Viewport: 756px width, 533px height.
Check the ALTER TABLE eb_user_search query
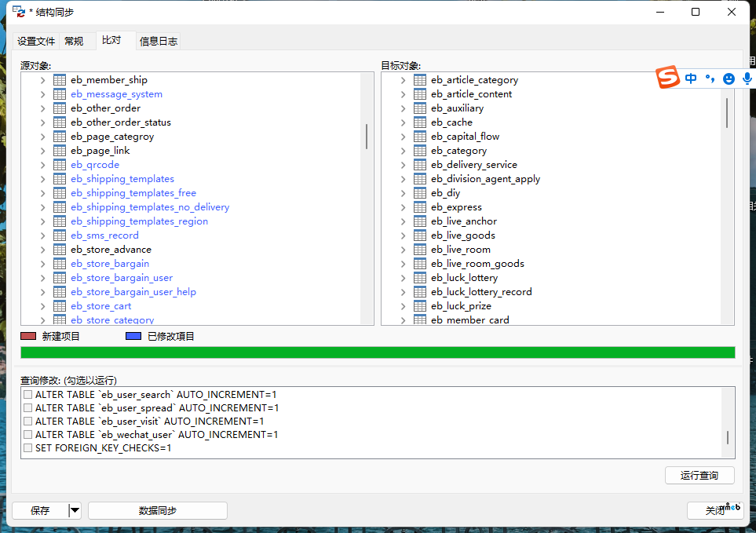pos(28,395)
